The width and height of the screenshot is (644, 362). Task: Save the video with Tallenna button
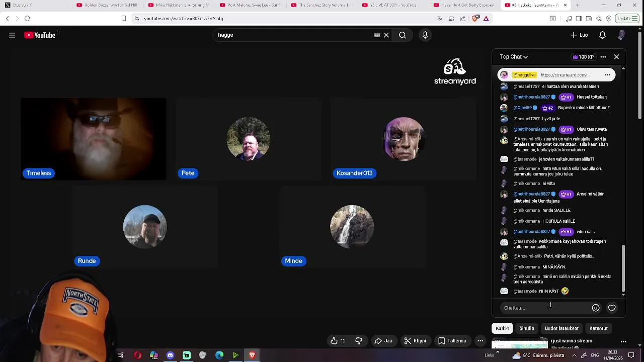[452, 341]
